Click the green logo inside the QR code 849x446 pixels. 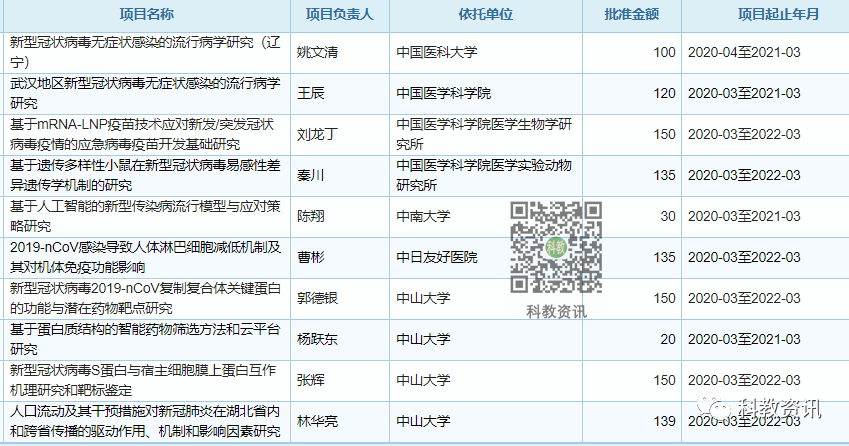coord(556,247)
